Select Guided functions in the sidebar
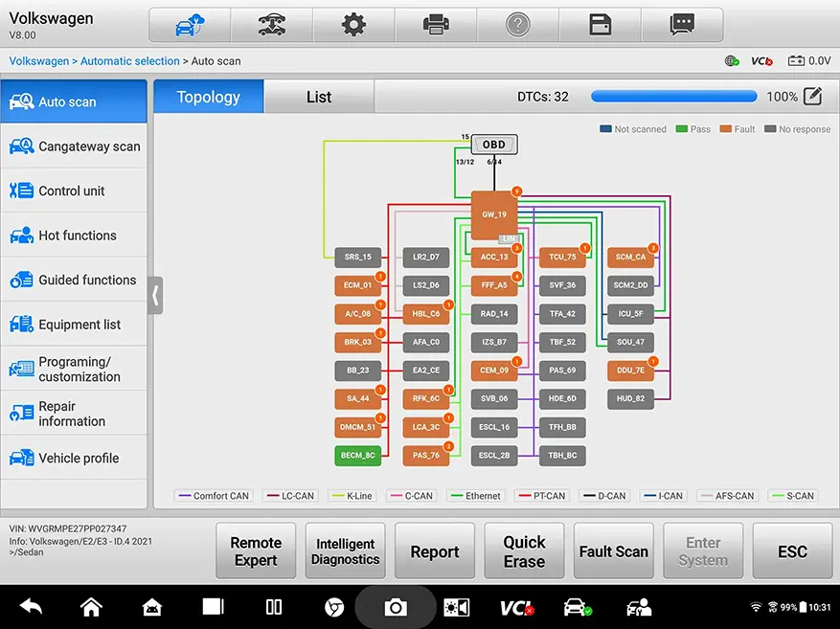Image resolution: width=840 pixels, height=629 pixels. [74, 280]
